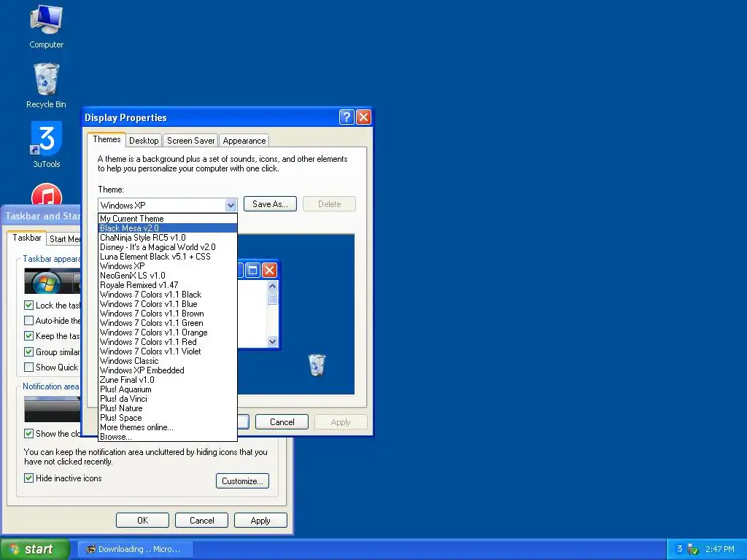Click the Save As... button
This screenshot has width=747, height=560.
pyautogui.click(x=270, y=204)
